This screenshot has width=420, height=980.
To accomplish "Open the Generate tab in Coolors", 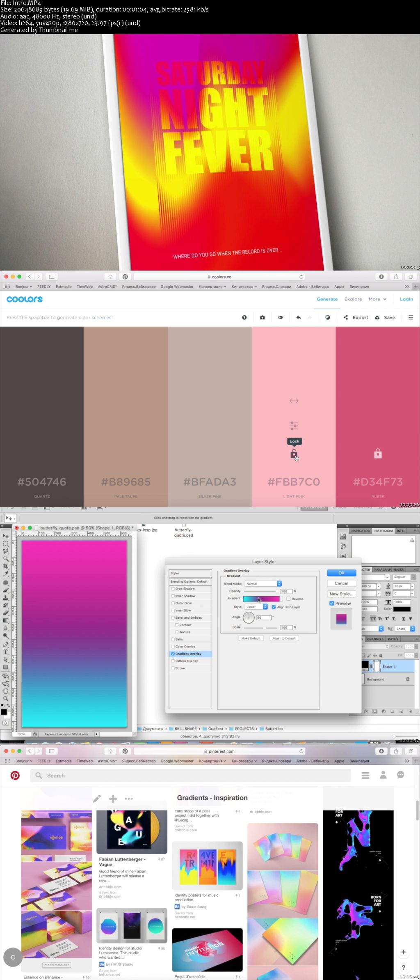I will click(x=327, y=299).
